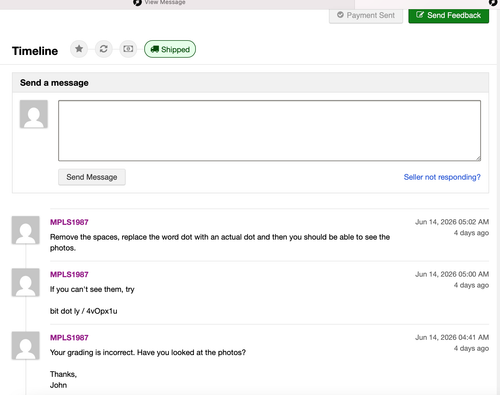Open MPLS1987 profile from the 05:00 message
Screen dimensions: 500x395
point(69,274)
